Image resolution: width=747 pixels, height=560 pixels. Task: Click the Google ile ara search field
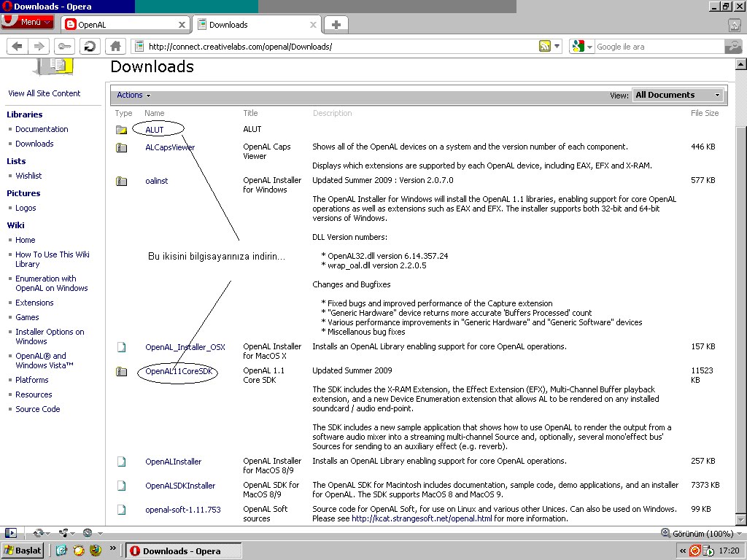point(659,47)
